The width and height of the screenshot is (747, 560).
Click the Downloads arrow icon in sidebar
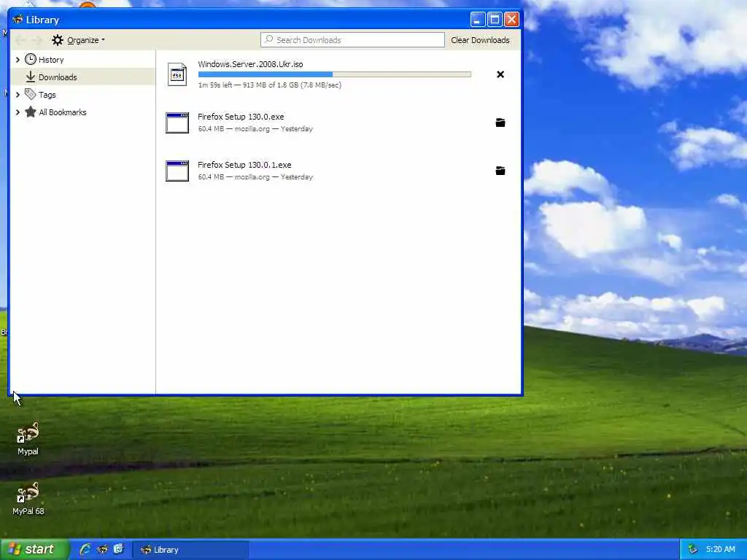31,77
